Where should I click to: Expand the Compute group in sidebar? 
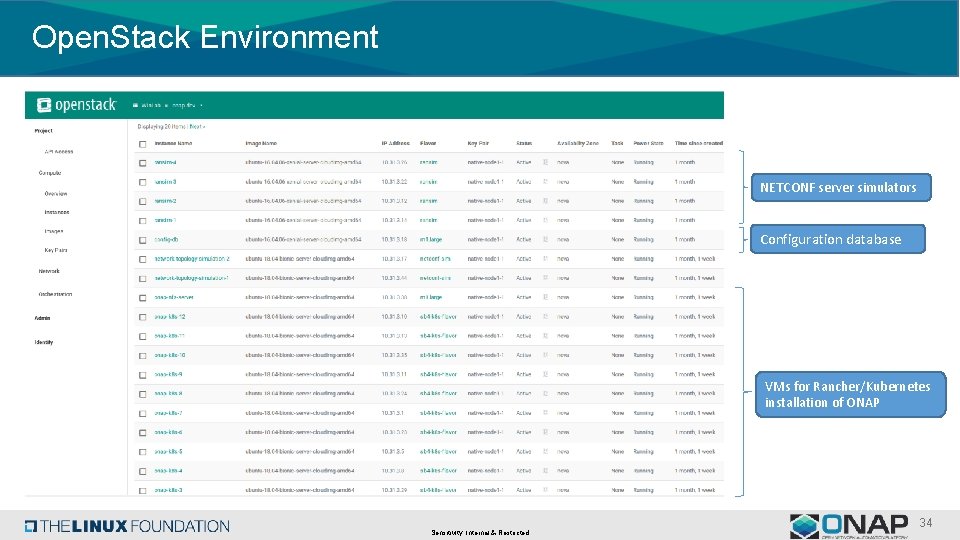point(50,173)
